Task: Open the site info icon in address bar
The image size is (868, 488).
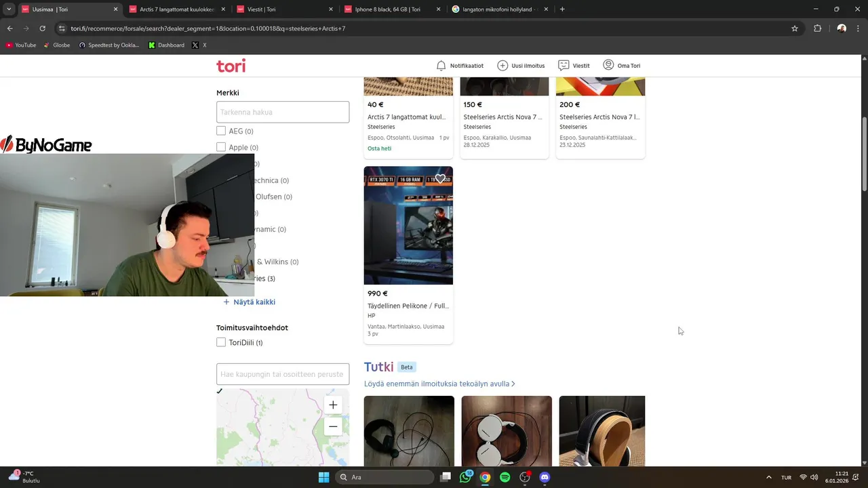Action: tap(62, 28)
